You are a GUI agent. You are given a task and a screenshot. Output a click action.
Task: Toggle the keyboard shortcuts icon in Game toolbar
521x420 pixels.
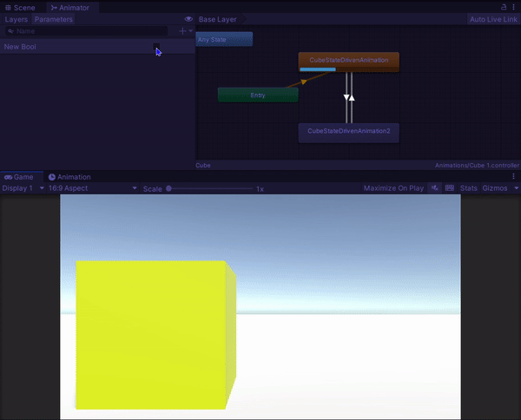pos(450,188)
